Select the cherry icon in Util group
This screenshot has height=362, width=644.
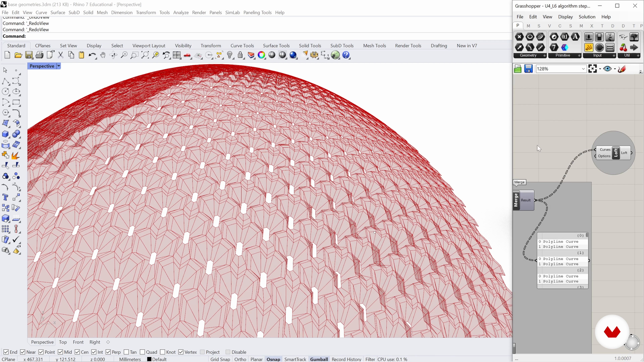point(623,47)
